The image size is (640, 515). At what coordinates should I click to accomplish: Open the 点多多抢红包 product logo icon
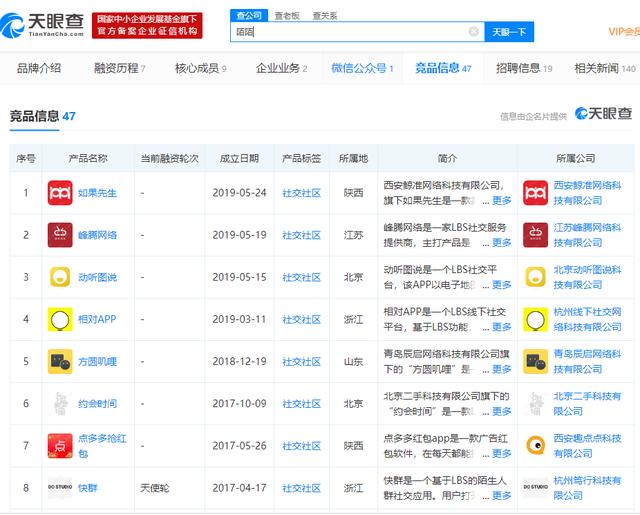pos(60,446)
